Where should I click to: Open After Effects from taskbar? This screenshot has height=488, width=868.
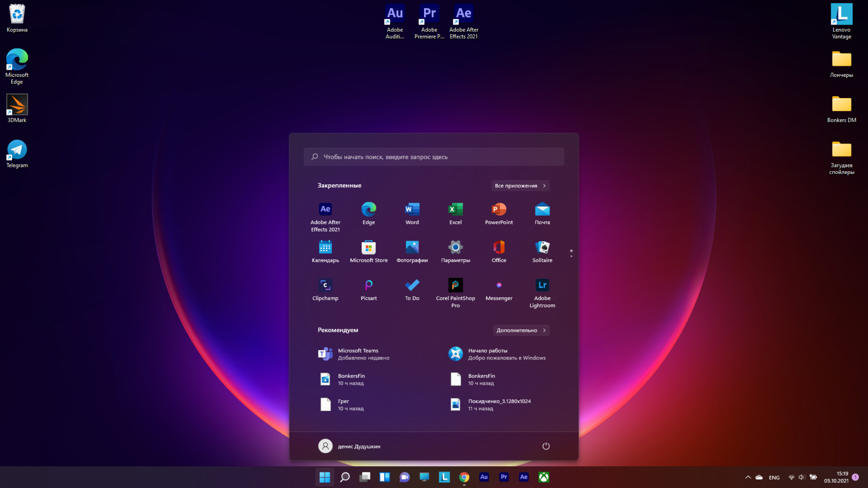[524, 477]
